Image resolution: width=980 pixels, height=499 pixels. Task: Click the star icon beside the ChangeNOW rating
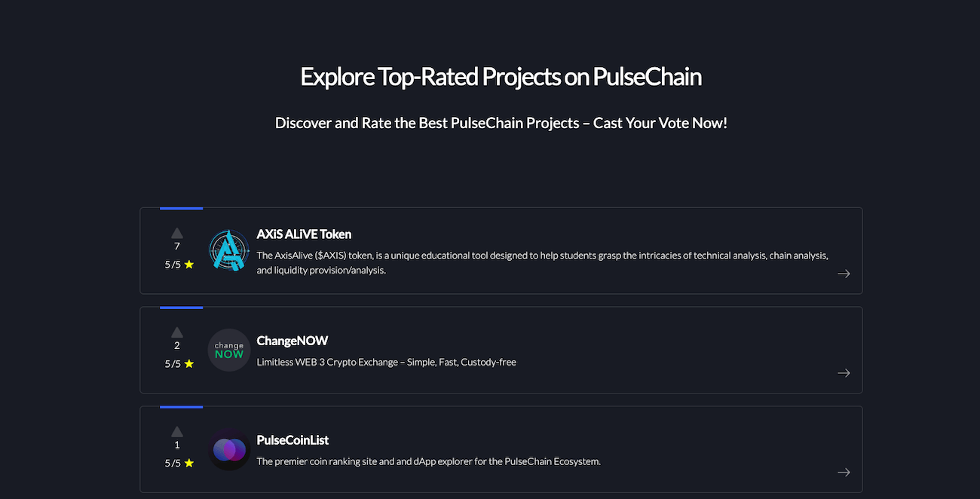click(188, 363)
